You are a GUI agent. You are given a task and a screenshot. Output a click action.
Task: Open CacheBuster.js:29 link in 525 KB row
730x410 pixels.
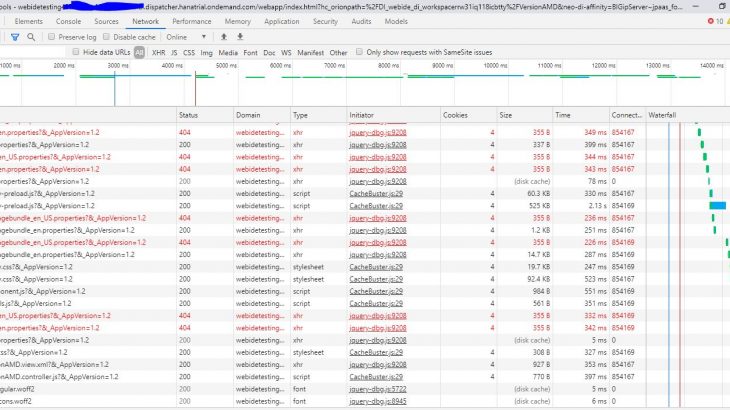tap(376, 206)
